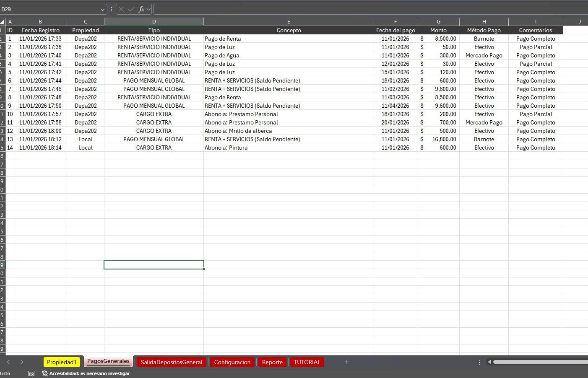Switch to the Propiedad1 sheet

[62, 362]
